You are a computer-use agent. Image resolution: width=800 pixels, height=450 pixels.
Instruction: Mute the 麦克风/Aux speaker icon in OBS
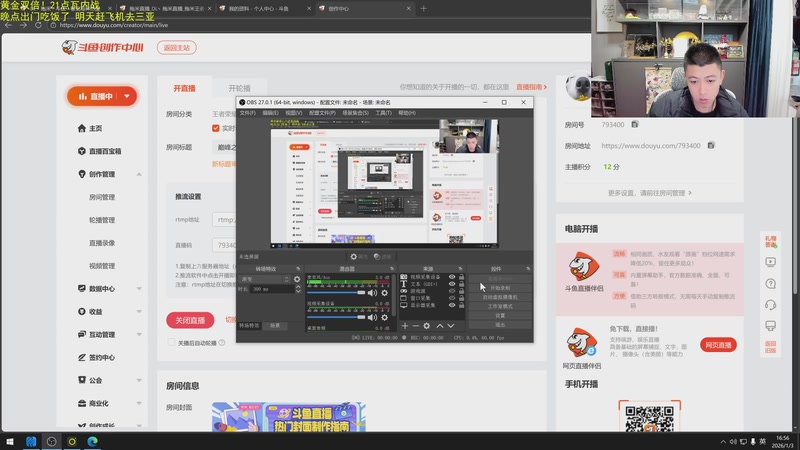coord(372,293)
